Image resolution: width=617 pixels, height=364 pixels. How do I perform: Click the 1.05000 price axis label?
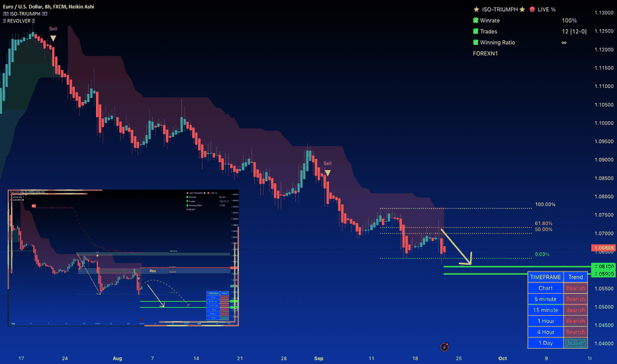604,307
